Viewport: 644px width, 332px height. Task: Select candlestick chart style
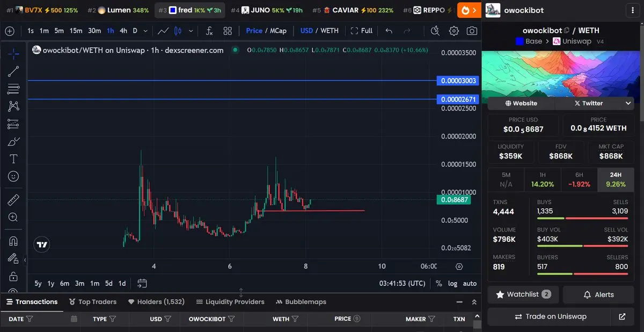tap(178, 31)
